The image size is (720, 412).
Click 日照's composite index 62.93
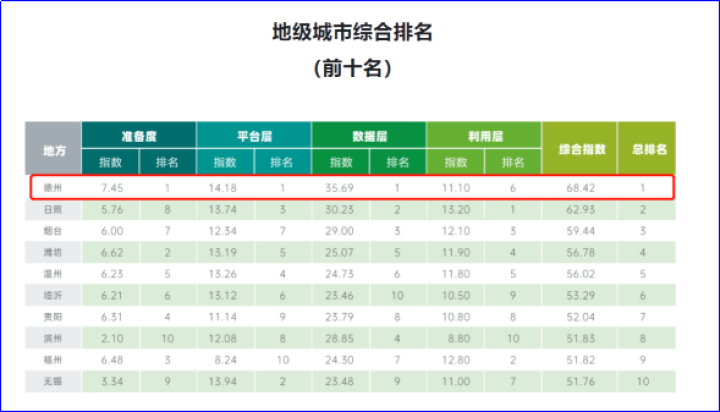point(580,209)
